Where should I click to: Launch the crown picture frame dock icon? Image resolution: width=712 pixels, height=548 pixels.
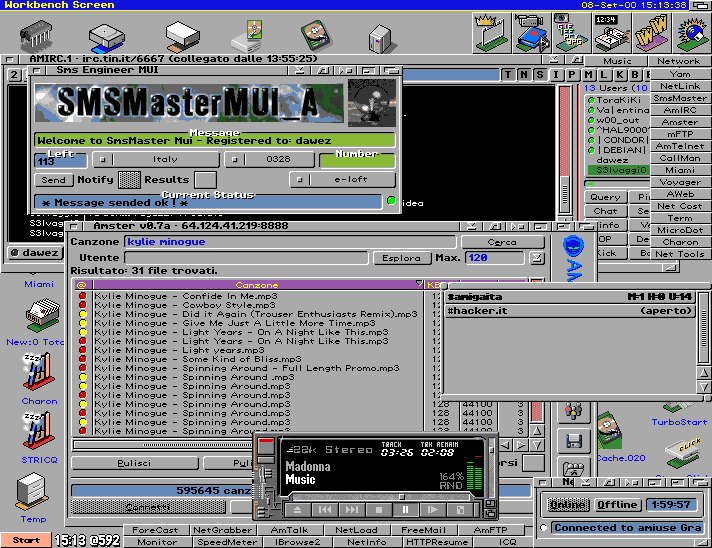click(x=491, y=33)
